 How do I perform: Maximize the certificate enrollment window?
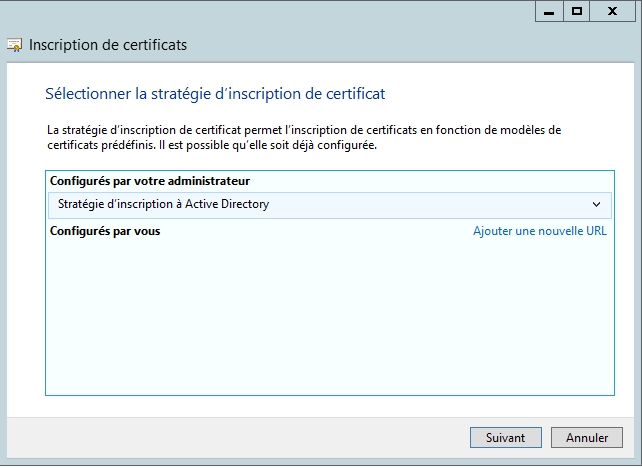pyautogui.click(x=577, y=11)
